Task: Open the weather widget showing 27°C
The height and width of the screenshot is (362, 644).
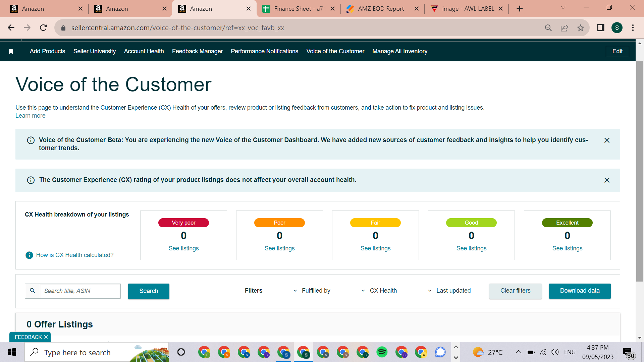Action: tap(488, 352)
